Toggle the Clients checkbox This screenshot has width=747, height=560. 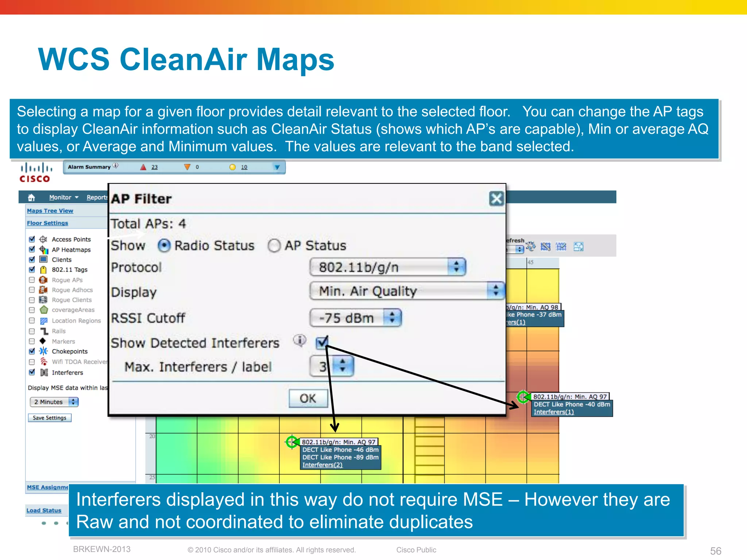(32, 259)
